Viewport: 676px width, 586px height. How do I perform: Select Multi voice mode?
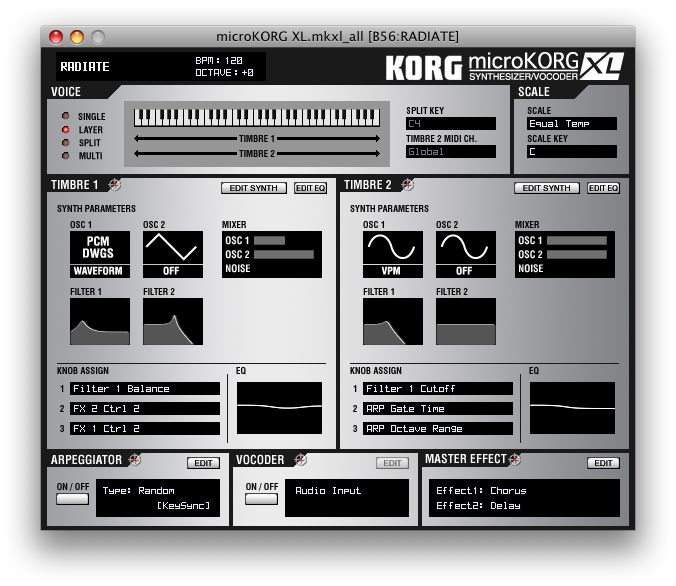[66, 156]
